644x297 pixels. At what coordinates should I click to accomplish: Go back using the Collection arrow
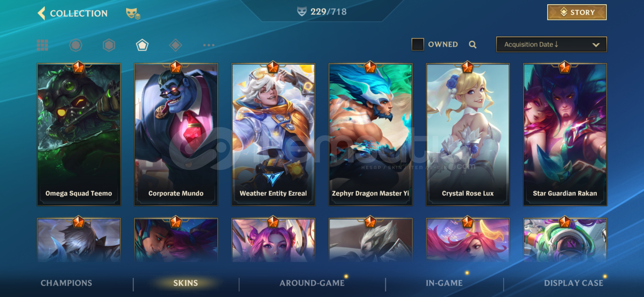[x=42, y=13]
